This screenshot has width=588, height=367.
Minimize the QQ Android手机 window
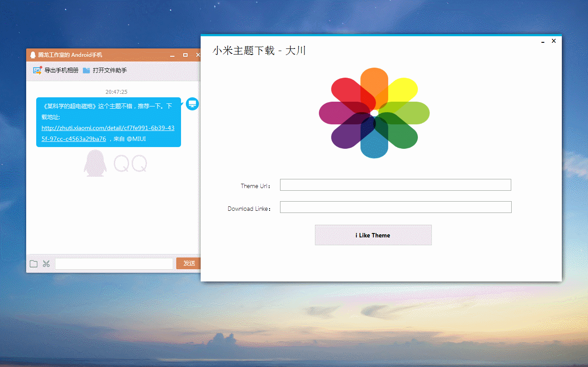tap(172, 55)
